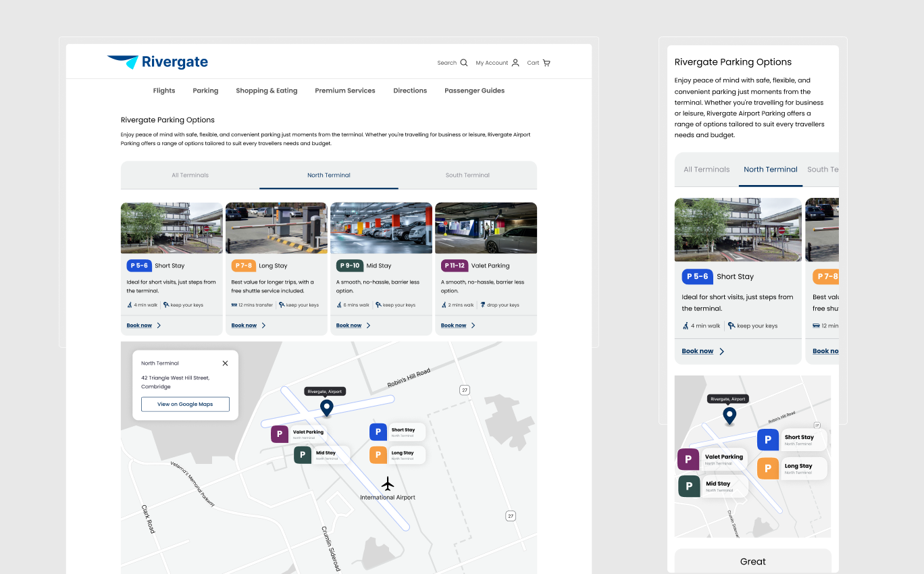Click the Rivergate logo in header
The height and width of the screenshot is (574, 924).
[x=157, y=62]
